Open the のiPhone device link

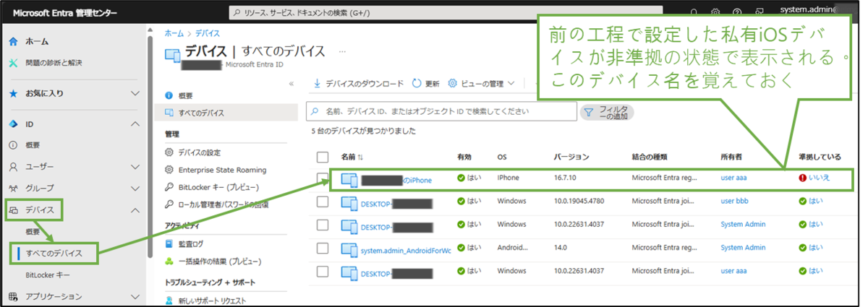pyautogui.click(x=396, y=180)
